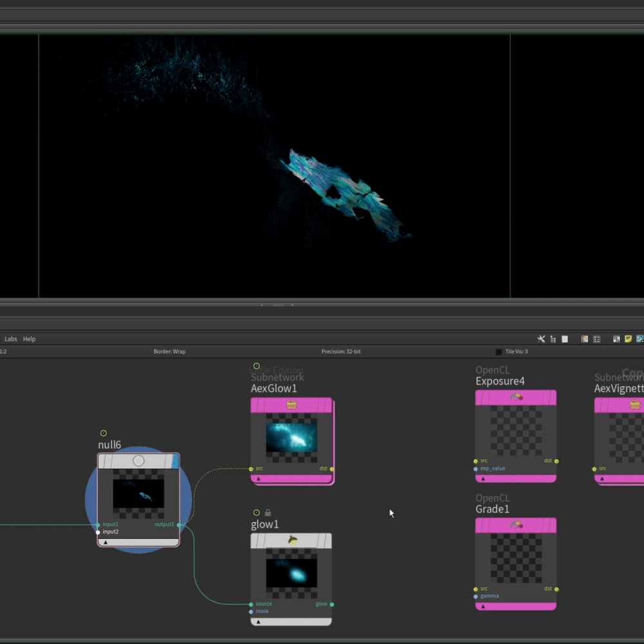Collapse glow1 node using bottom triangle

258,622
